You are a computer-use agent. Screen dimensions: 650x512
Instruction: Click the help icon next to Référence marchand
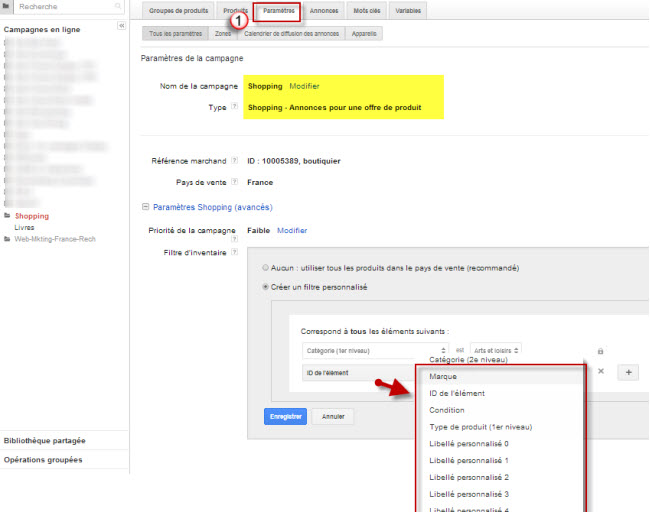(x=235, y=160)
